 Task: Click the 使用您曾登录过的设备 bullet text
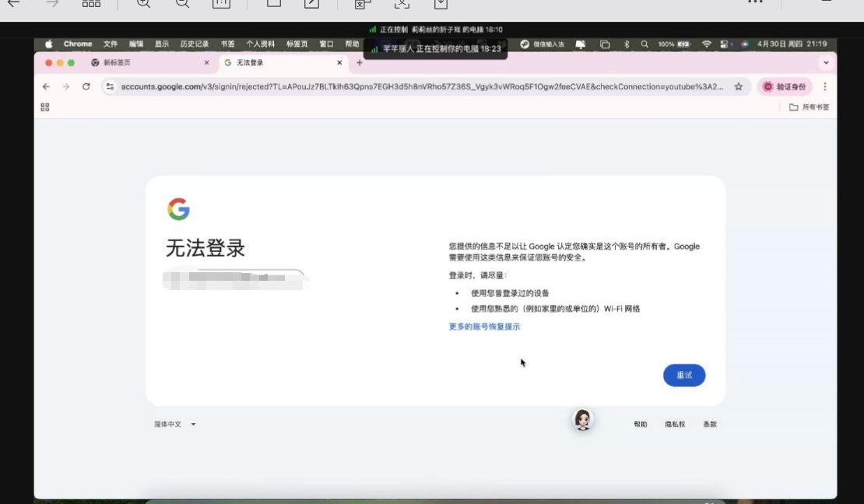point(510,293)
